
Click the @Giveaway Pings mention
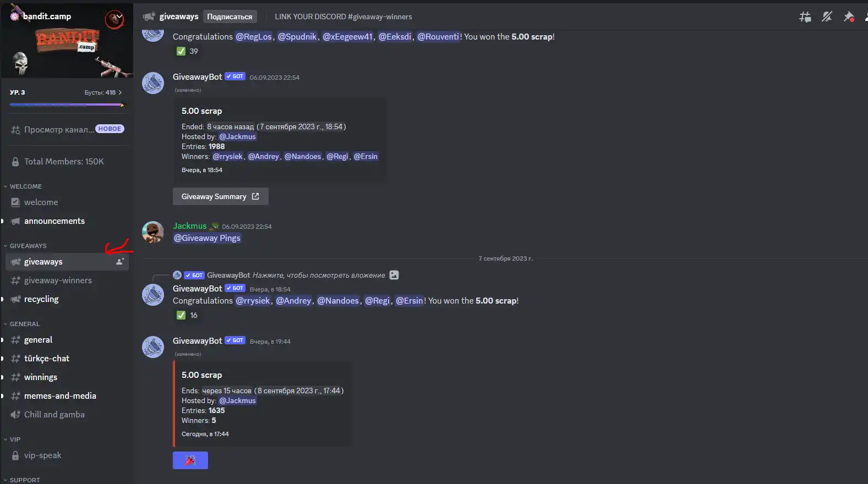pos(208,238)
